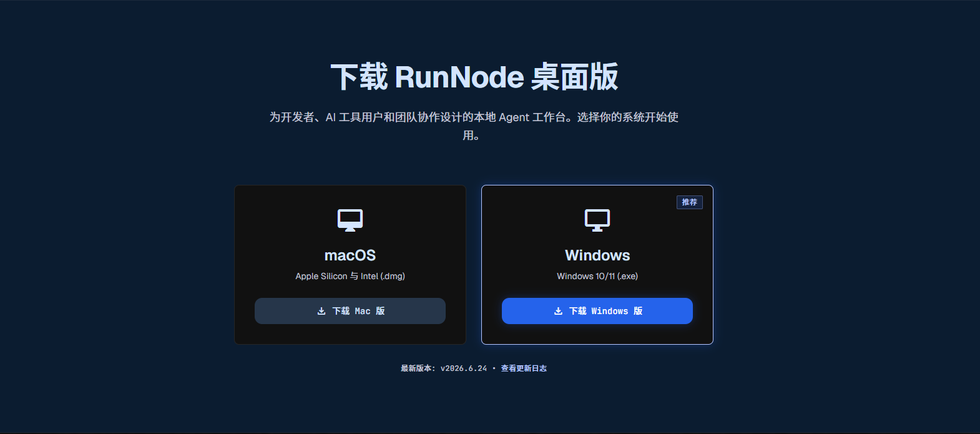Click the 下载 RunNode 桌面版 heading
Image resolution: width=980 pixels, height=434 pixels.
(x=474, y=77)
